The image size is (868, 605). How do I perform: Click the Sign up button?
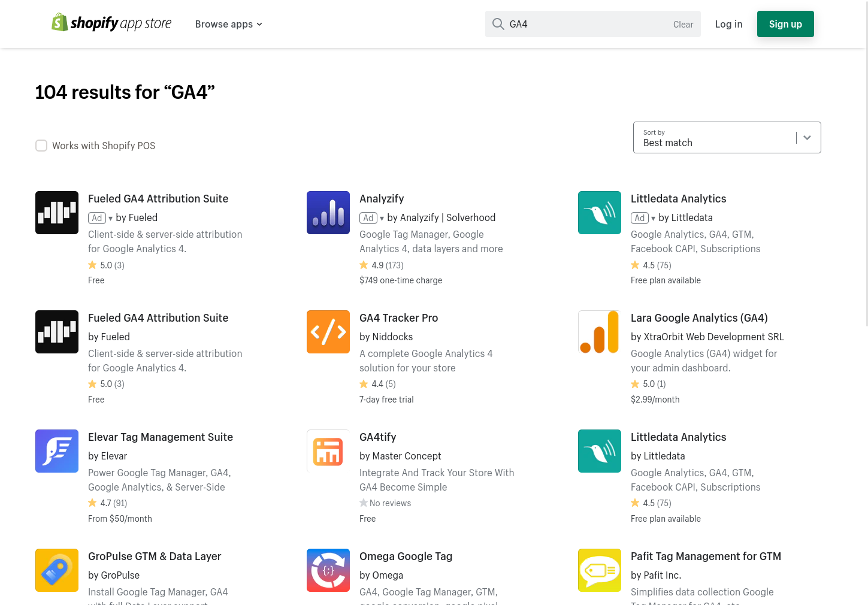[785, 24]
